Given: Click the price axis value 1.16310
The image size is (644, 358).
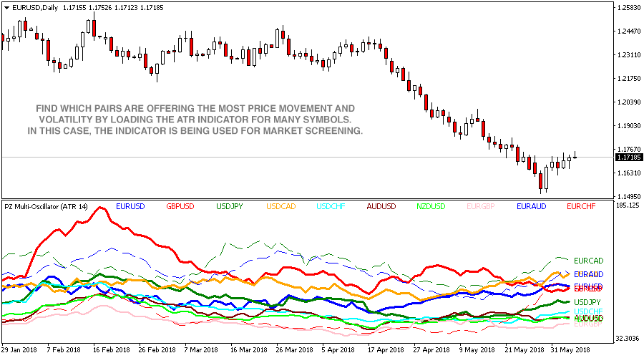Looking at the screenshot, I should (629, 173).
